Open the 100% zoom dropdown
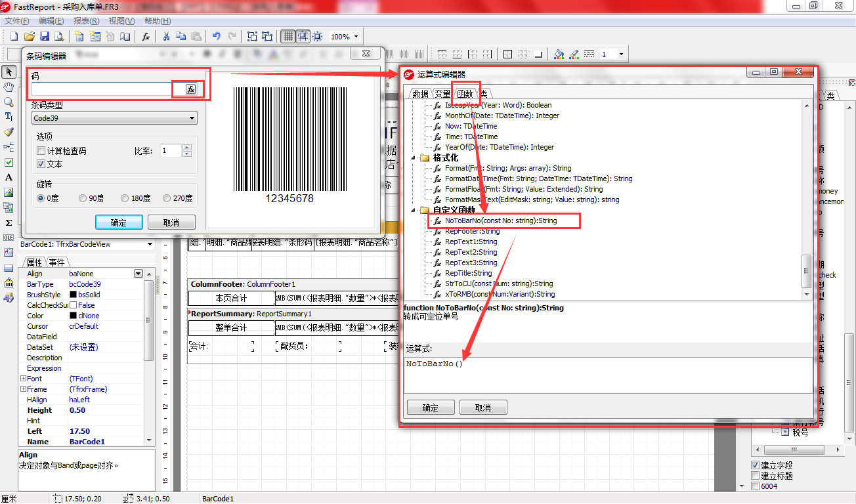This screenshot has width=856, height=504. [x=356, y=37]
